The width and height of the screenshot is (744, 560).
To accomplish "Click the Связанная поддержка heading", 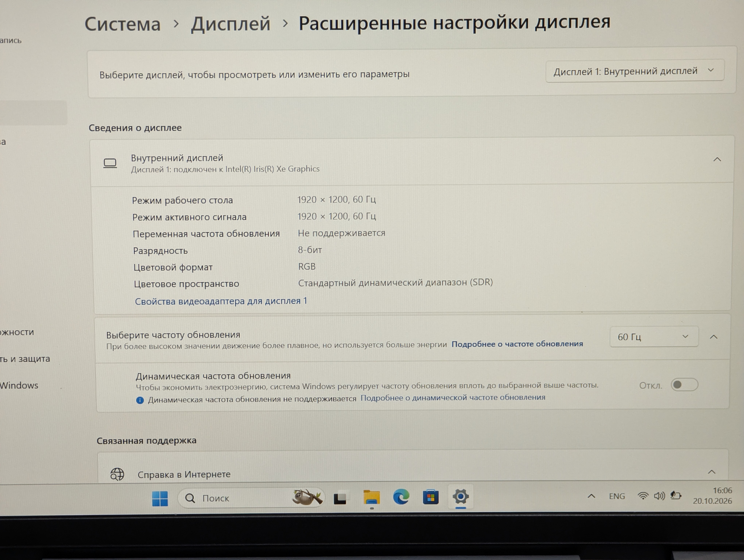I will (x=147, y=440).
